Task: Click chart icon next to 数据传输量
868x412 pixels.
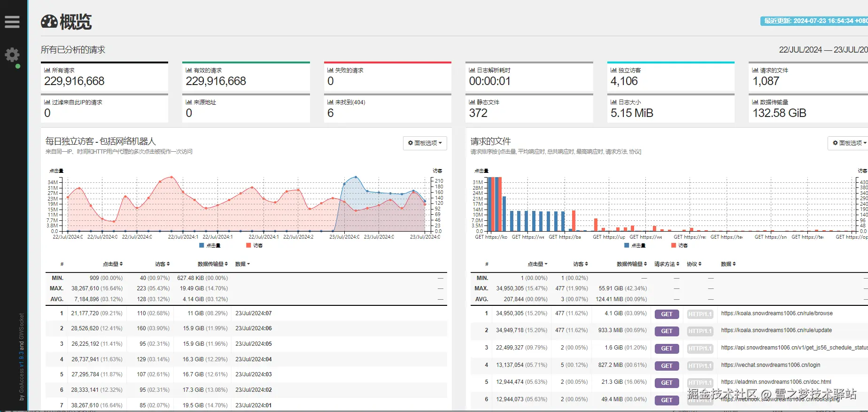Action: tap(755, 102)
